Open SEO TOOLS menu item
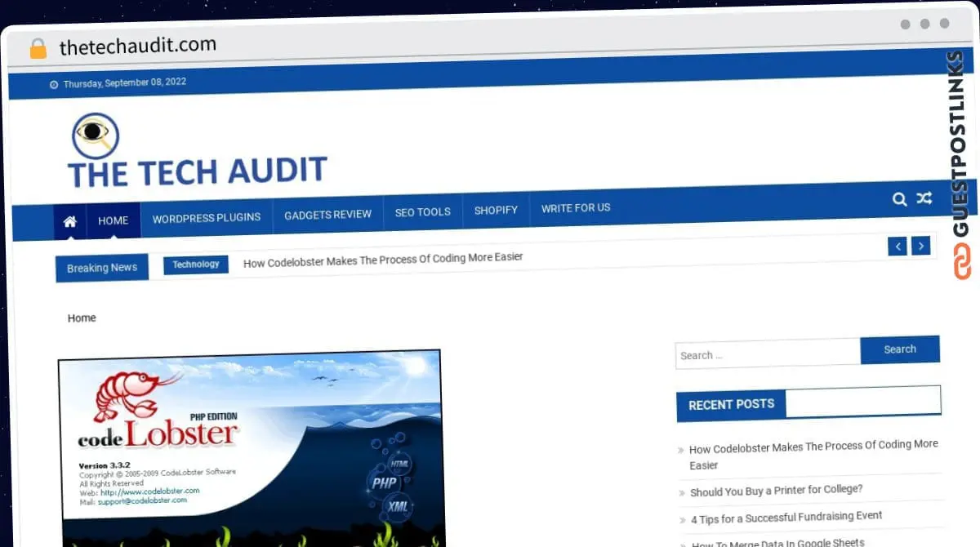The width and height of the screenshot is (980, 547). click(x=423, y=212)
